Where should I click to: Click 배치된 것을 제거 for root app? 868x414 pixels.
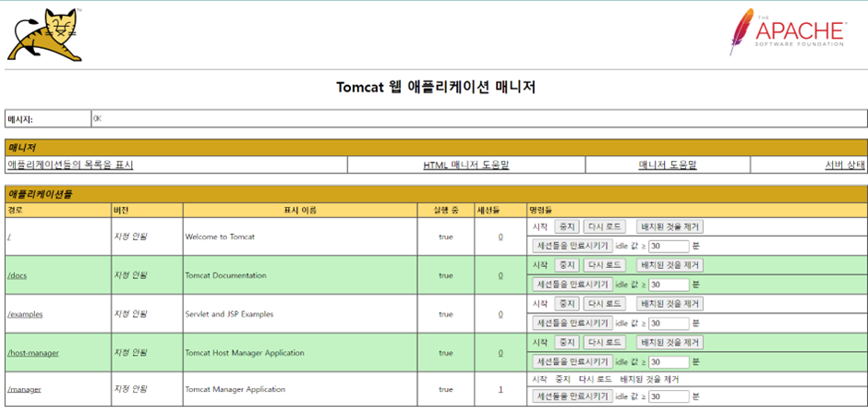[x=669, y=226]
